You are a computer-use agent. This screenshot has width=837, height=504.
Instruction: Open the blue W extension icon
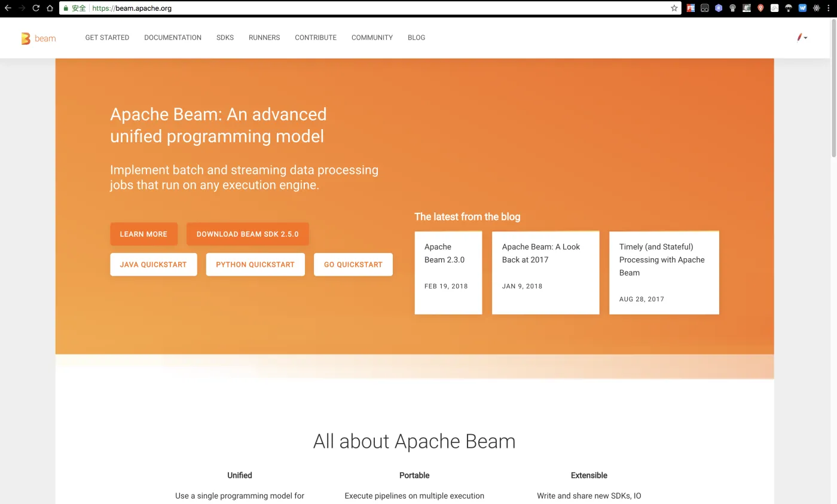[x=802, y=8]
